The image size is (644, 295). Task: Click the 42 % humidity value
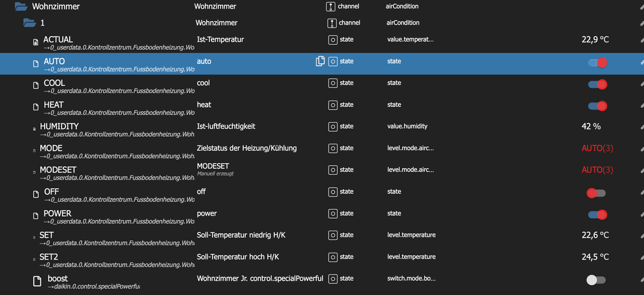(591, 127)
